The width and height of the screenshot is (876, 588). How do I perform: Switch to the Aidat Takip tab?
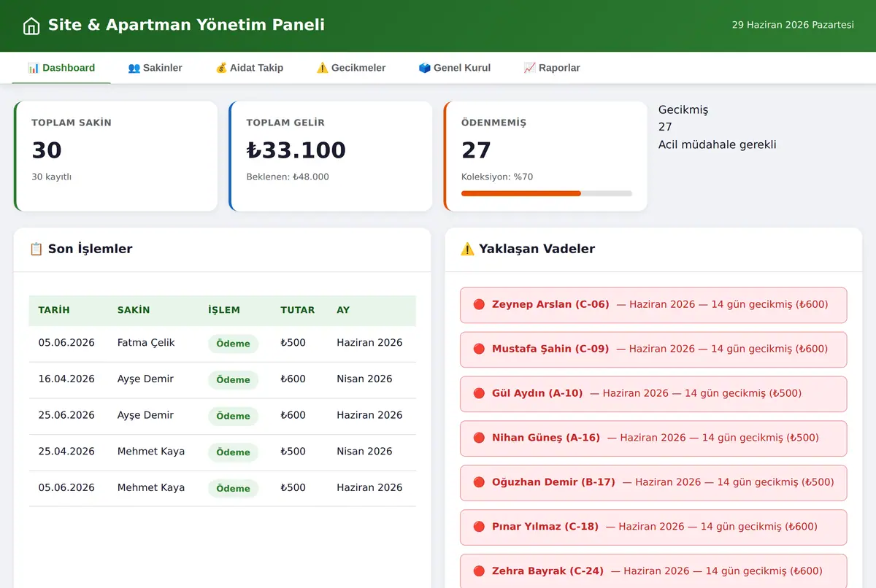click(x=249, y=68)
